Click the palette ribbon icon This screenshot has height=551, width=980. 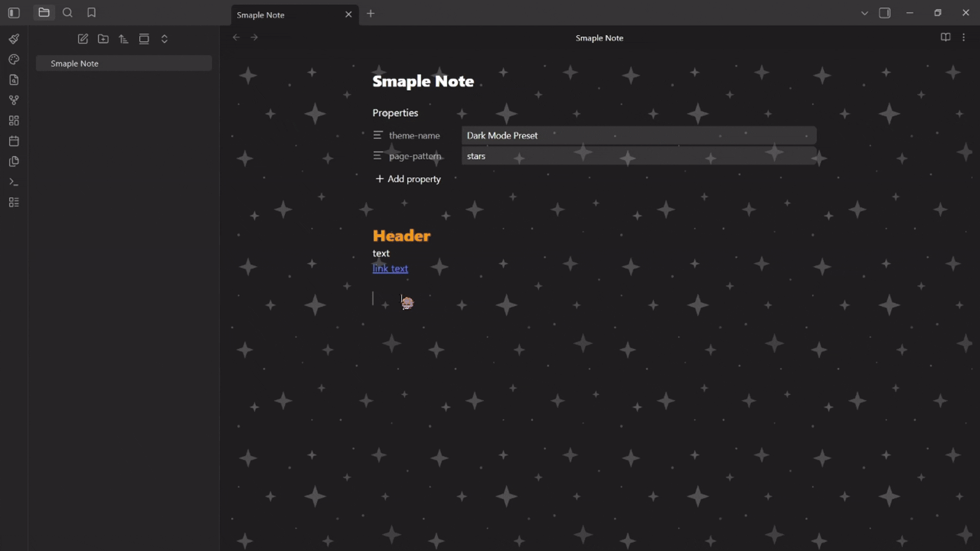(x=14, y=59)
